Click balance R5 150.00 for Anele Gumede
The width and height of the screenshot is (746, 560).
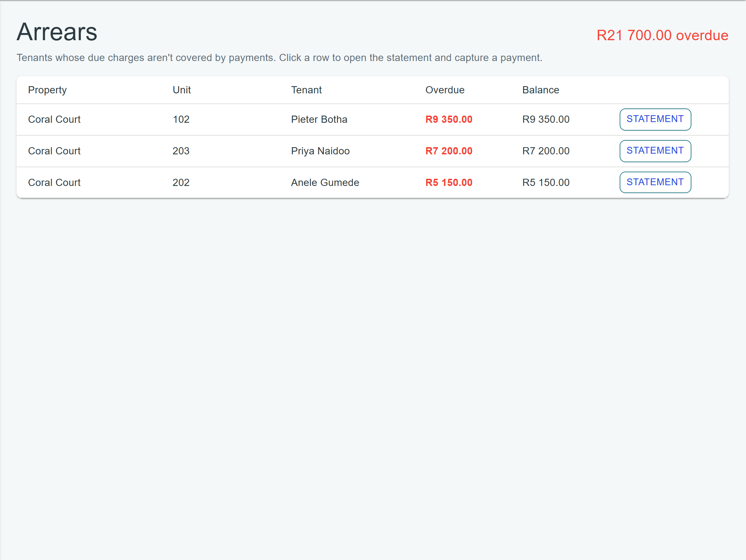coord(546,182)
